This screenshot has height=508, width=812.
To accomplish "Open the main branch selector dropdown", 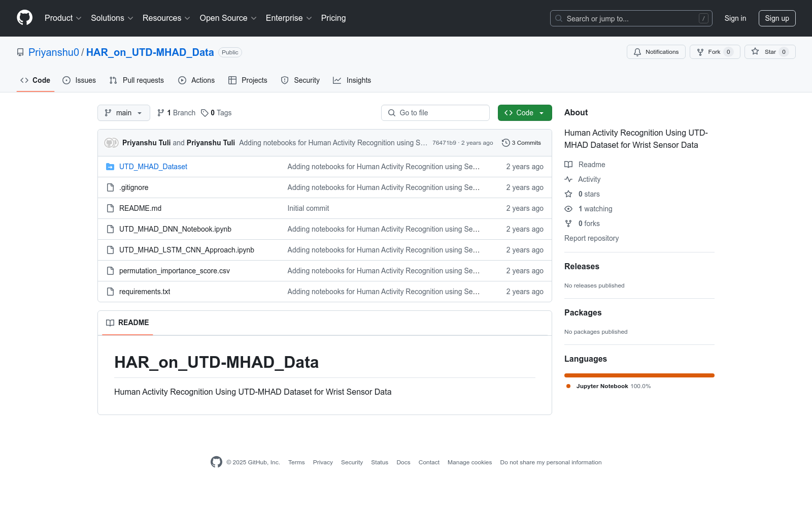I will (x=124, y=113).
